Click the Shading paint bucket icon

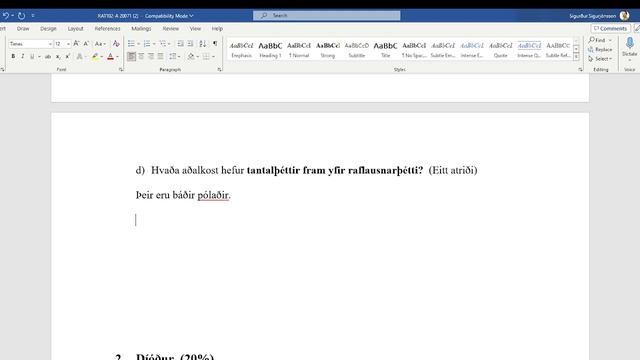191,56
